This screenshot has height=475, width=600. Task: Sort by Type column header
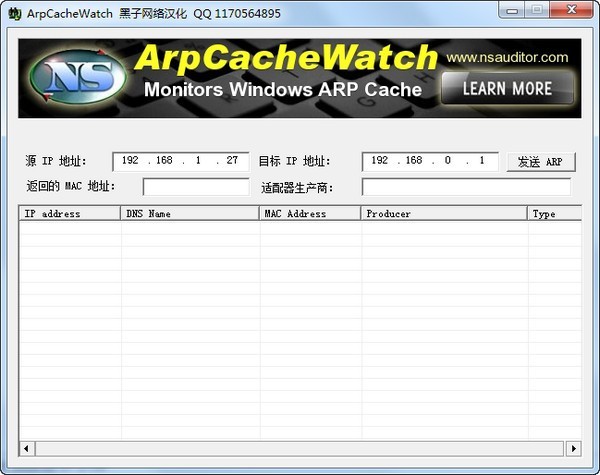click(555, 214)
